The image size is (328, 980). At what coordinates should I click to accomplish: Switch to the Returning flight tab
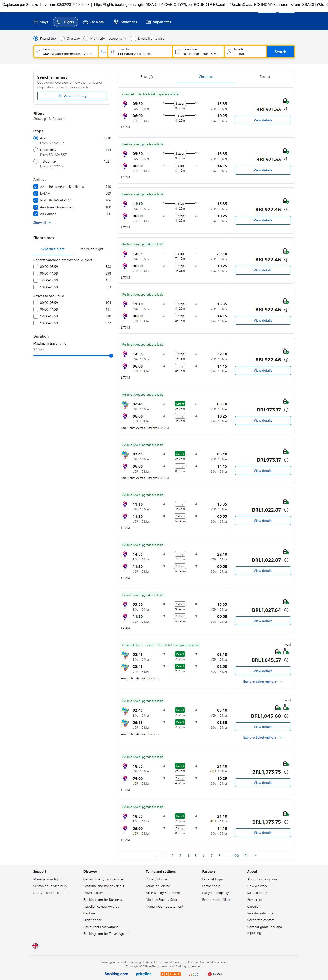91,249
